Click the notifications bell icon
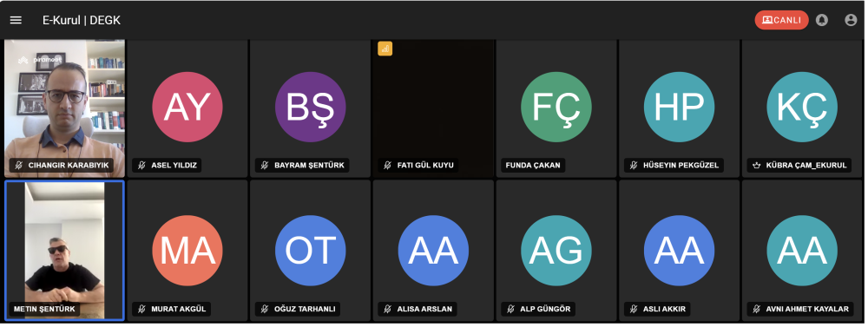The width and height of the screenshot is (868, 327). tap(822, 21)
